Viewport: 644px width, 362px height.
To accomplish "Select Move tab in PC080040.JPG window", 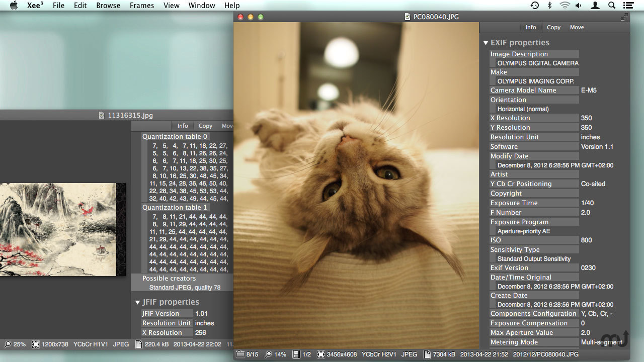I will [577, 27].
